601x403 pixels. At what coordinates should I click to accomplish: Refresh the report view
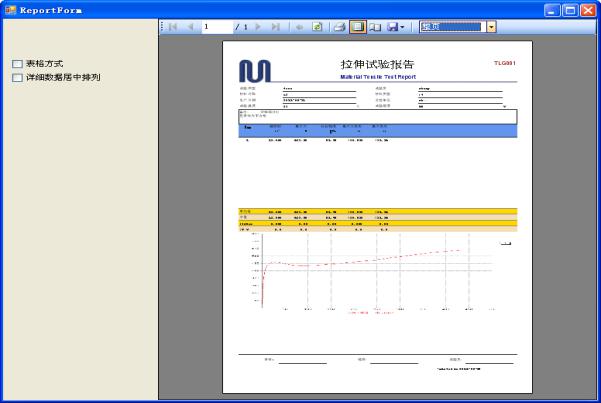tap(317, 27)
